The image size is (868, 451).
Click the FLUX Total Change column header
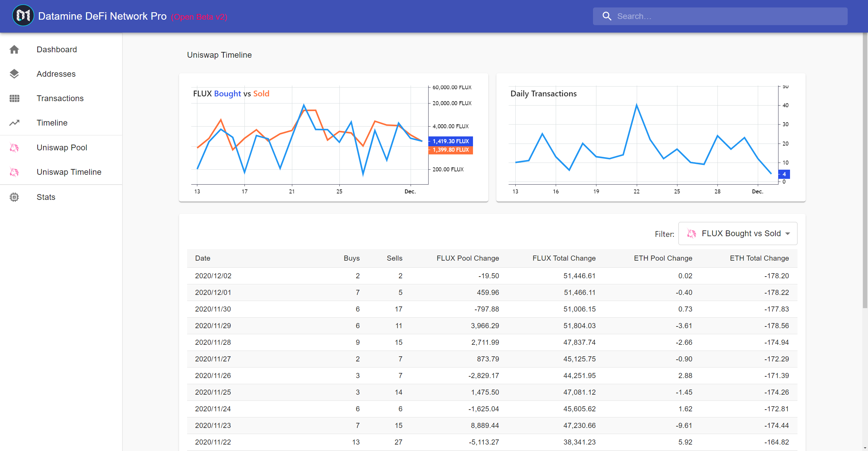(x=564, y=258)
